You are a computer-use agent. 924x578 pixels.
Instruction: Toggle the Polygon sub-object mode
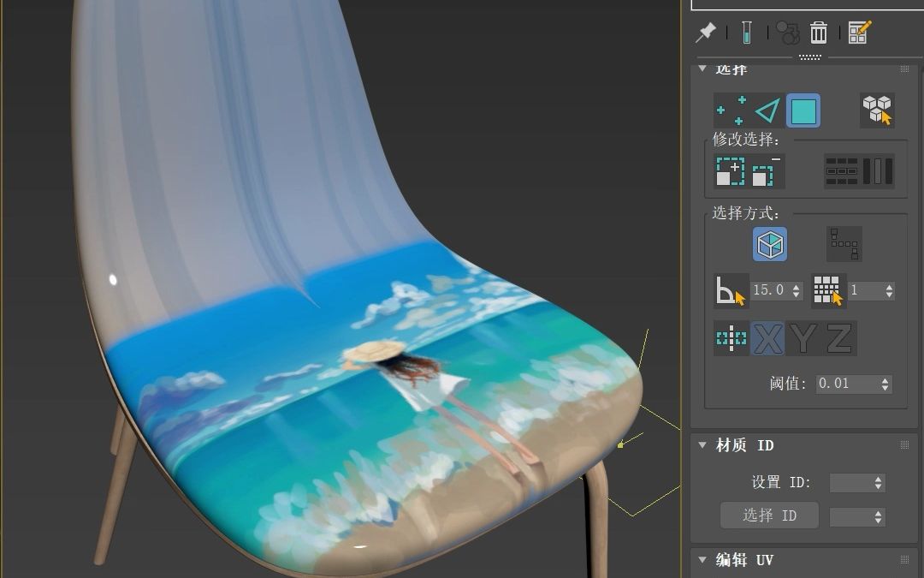click(803, 110)
